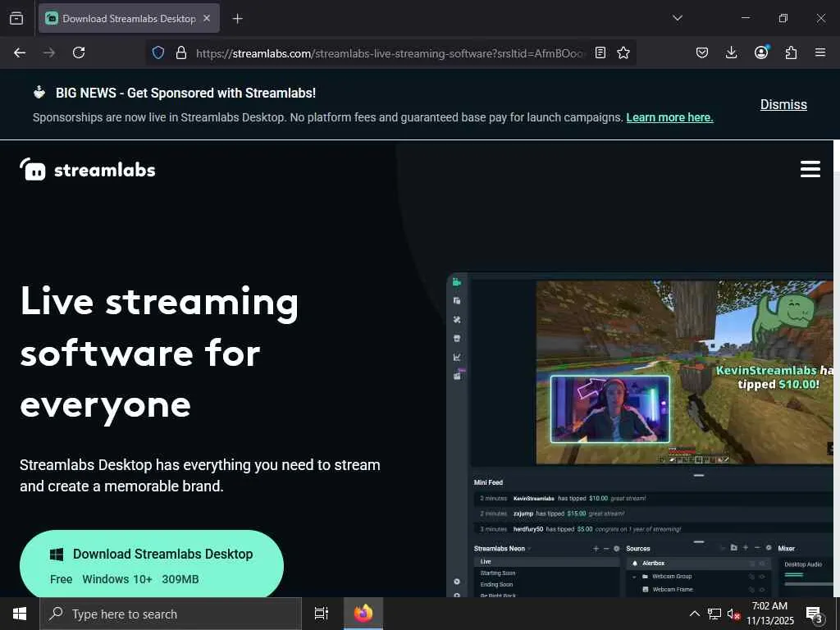Dismiss the sponsorship news banner
This screenshot has width=840, height=630.
(783, 104)
